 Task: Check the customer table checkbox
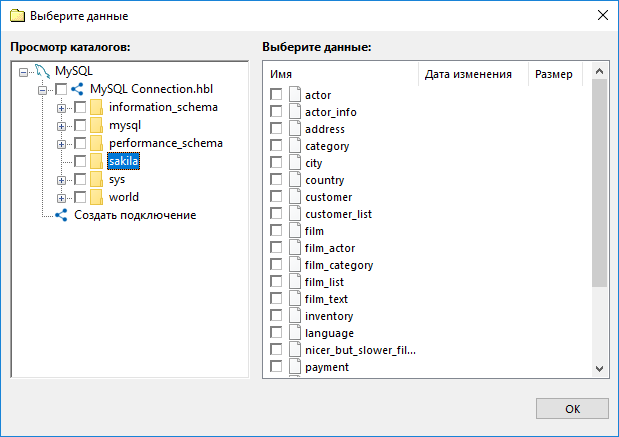coord(277,197)
